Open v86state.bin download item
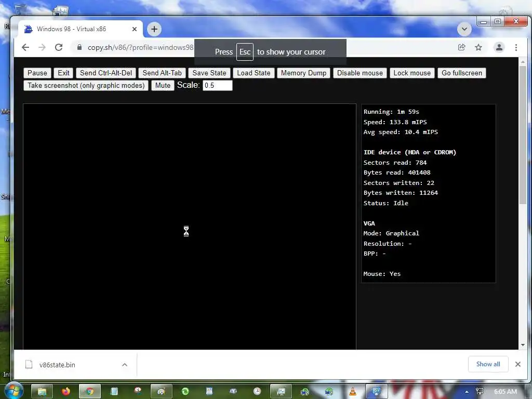Screen dimensions: 532x399 (57, 365)
